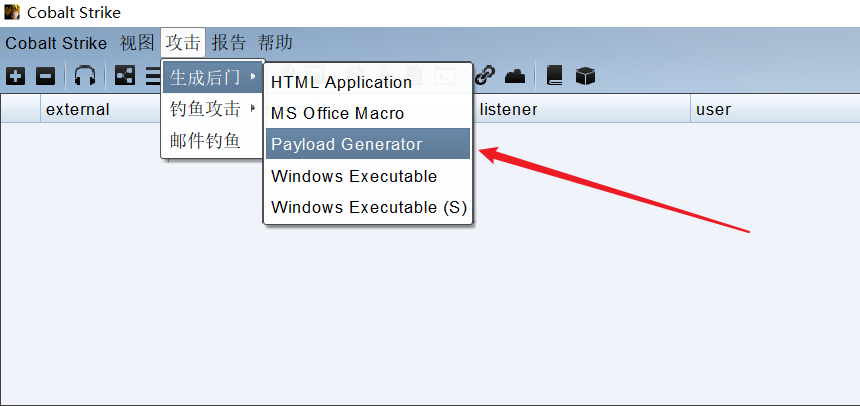Select MS Office Macro option
Viewport: 860px width, 406px height.
click(337, 113)
